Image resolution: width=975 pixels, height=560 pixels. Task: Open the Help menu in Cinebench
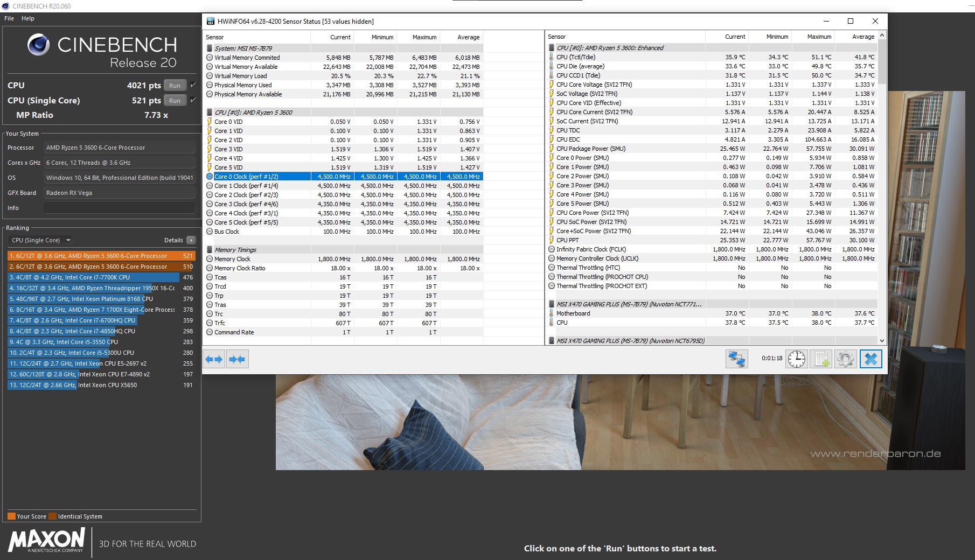(x=28, y=18)
